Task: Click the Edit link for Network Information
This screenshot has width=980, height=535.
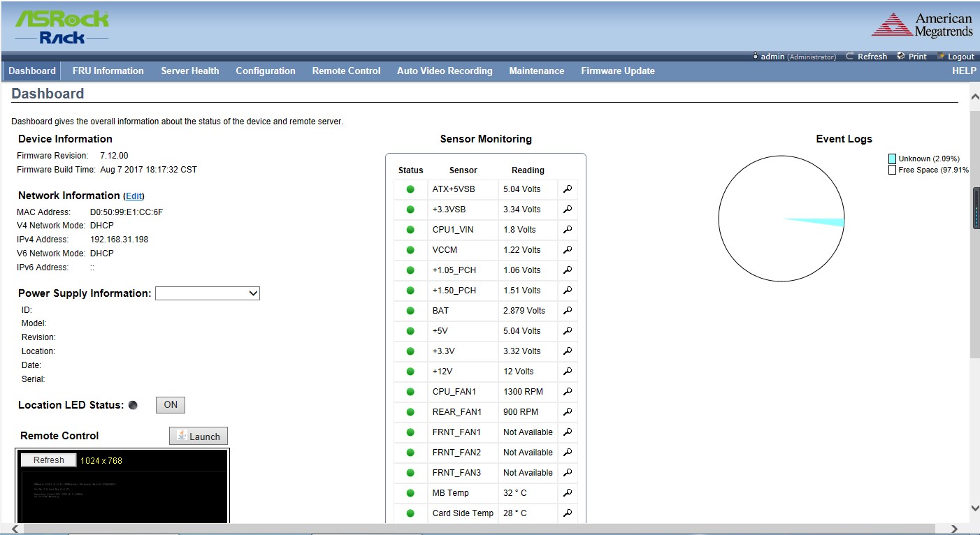Action: tap(134, 196)
